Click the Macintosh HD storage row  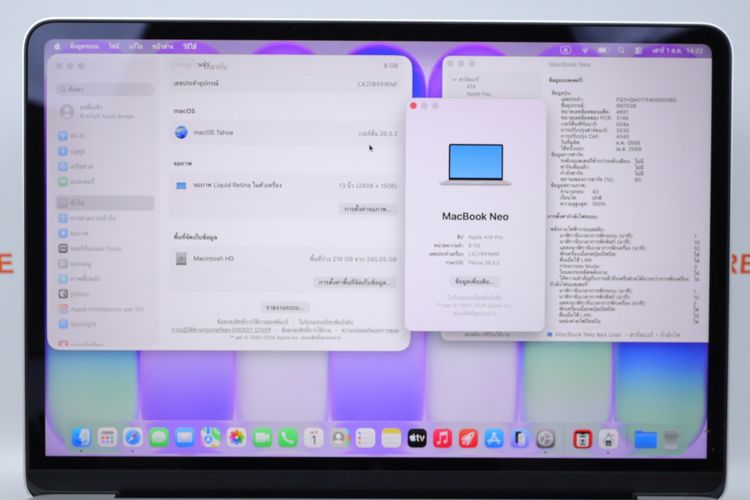point(286,259)
